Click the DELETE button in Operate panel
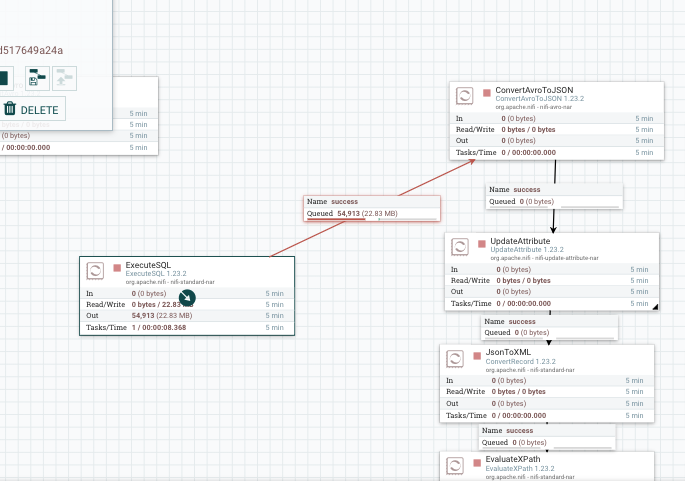Viewport: 685px width, 481px height. (31, 109)
